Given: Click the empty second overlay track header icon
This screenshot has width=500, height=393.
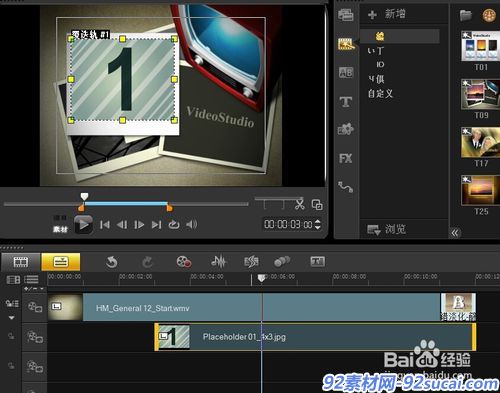Looking at the screenshot, I should pyautogui.click(x=35, y=367).
